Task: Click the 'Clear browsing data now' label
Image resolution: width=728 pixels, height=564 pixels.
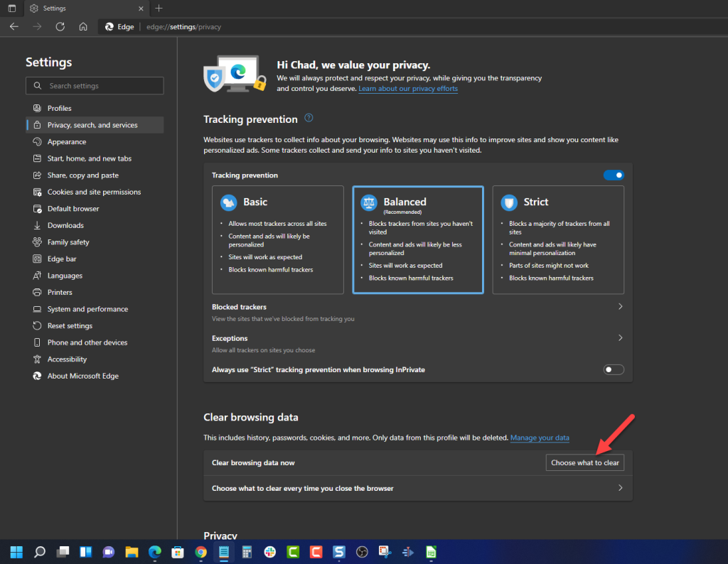Action: 253,463
